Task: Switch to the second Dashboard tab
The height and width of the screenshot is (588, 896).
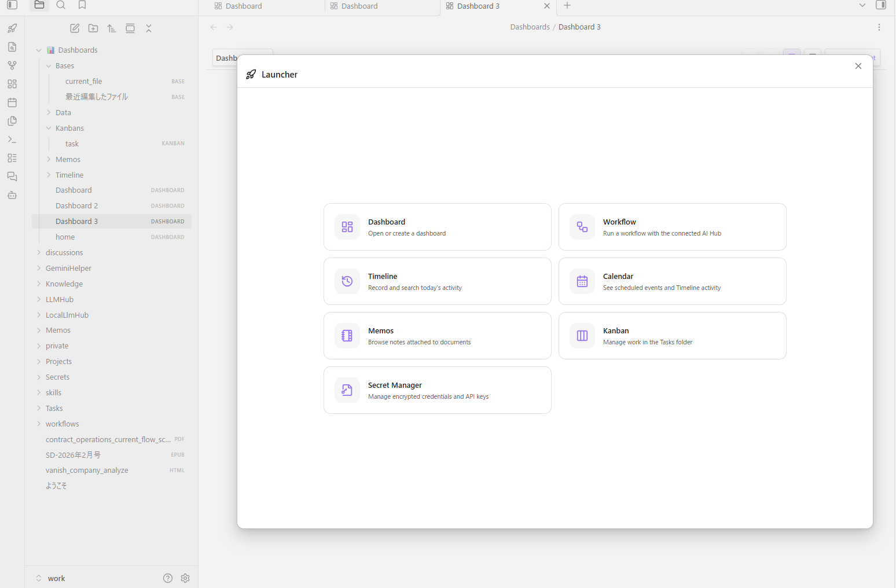Action: (359, 6)
